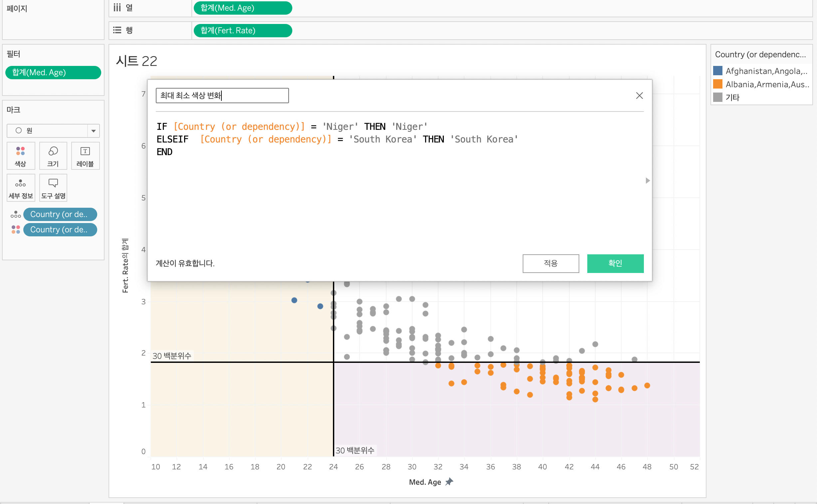
Task: Click gray 기타 legend color swatch
Action: pyautogui.click(x=718, y=97)
